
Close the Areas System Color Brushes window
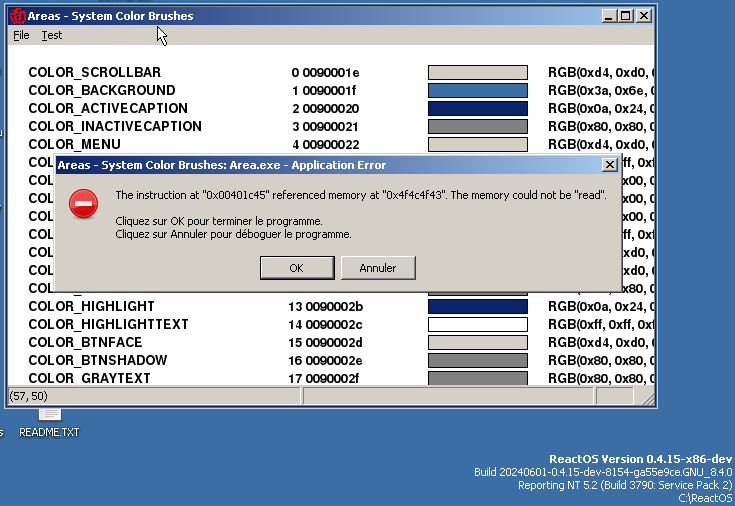click(x=644, y=16)
